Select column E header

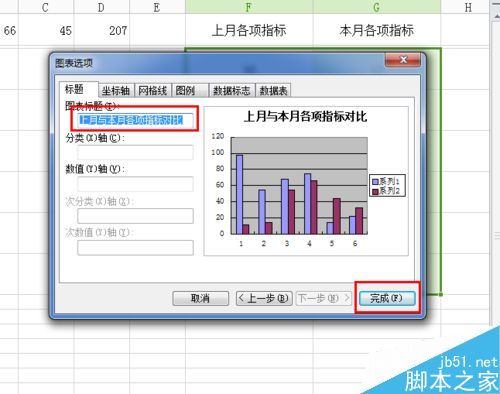157,7
